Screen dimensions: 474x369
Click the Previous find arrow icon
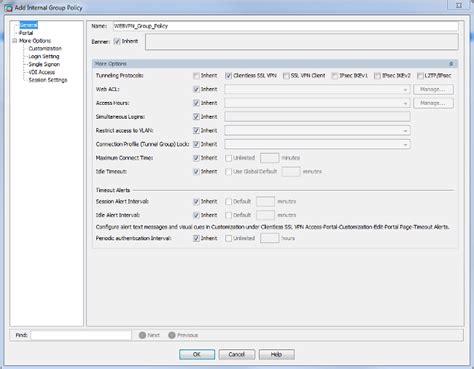(172, 335)
